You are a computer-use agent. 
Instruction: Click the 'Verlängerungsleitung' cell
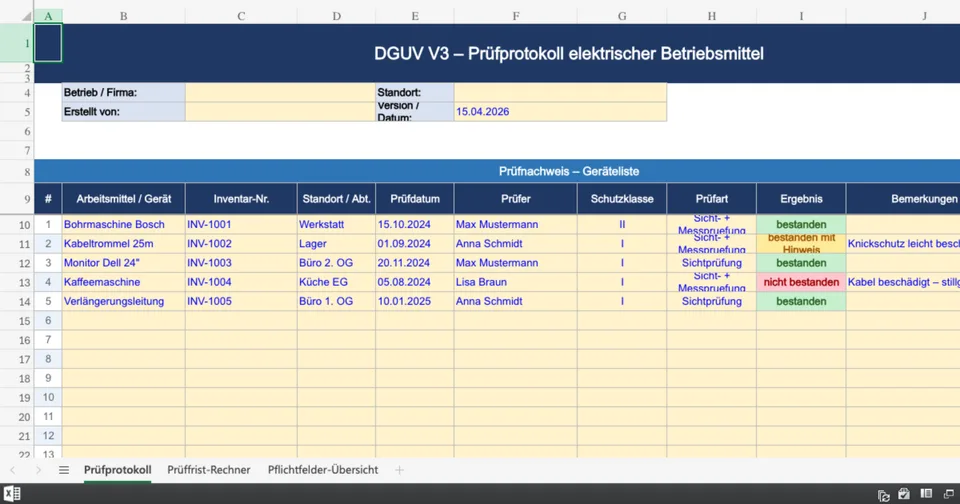tap(124, 301)
